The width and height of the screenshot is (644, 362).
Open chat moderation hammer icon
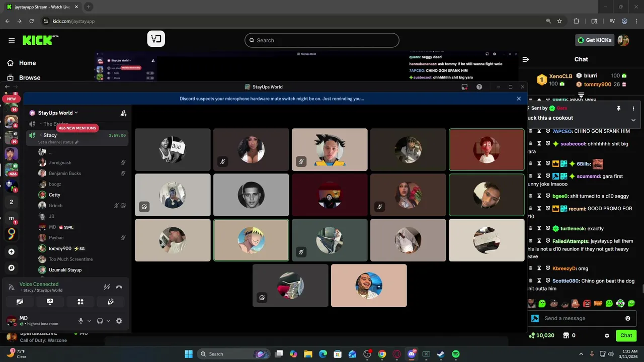[x=535, y=318]
